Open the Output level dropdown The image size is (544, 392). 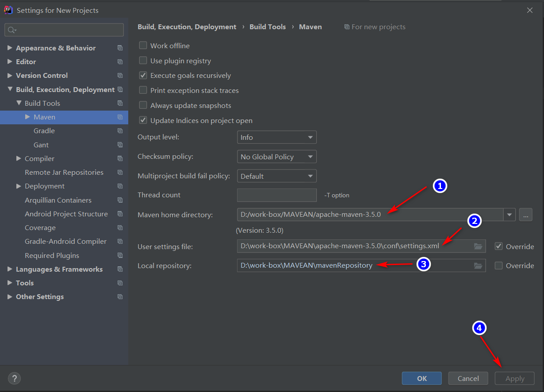click(276, 137)
